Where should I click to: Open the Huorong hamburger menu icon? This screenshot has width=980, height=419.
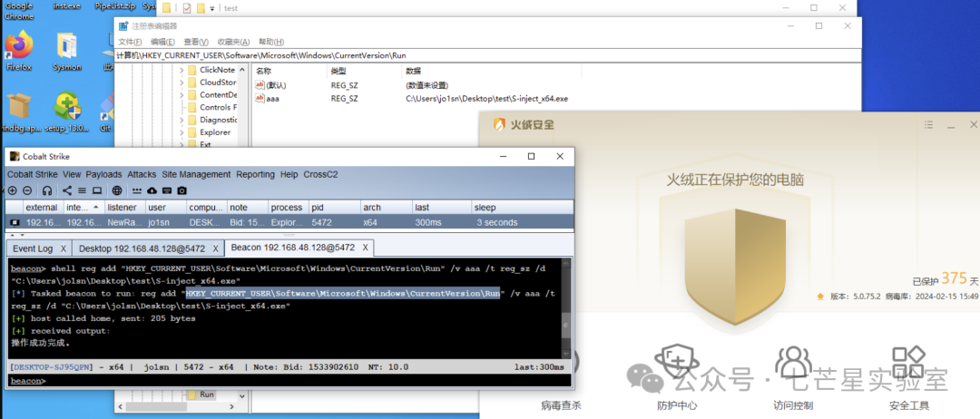[928, 125]
